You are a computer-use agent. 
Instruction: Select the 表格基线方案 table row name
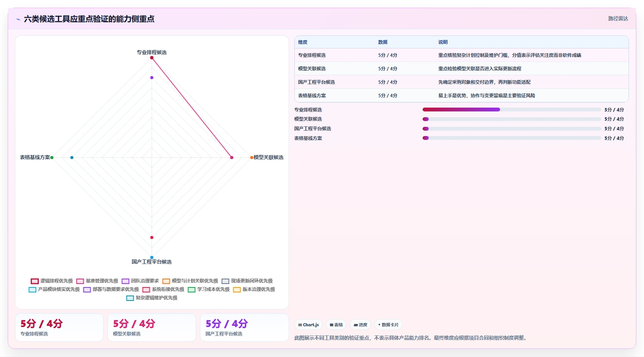[x=312, y=96]
